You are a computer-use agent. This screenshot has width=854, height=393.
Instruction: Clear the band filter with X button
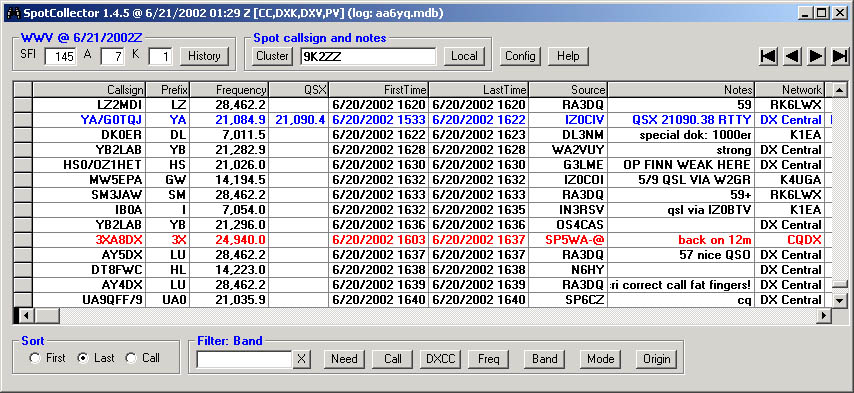[x=301, y=358]
